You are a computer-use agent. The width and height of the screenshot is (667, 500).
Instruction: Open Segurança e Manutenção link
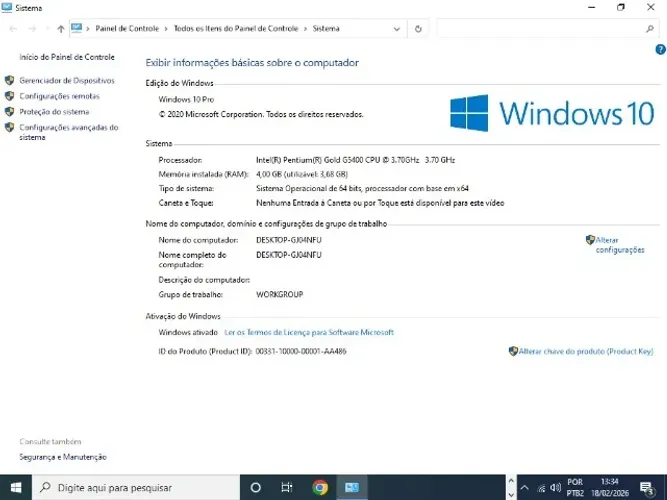tap(63, 457)
